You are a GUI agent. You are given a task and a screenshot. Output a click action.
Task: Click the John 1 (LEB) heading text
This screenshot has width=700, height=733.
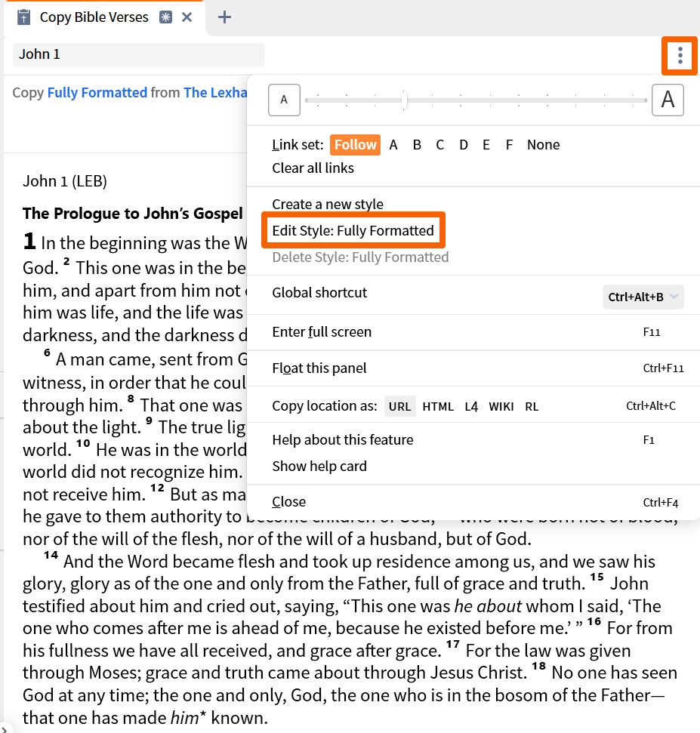pos(65,181)
